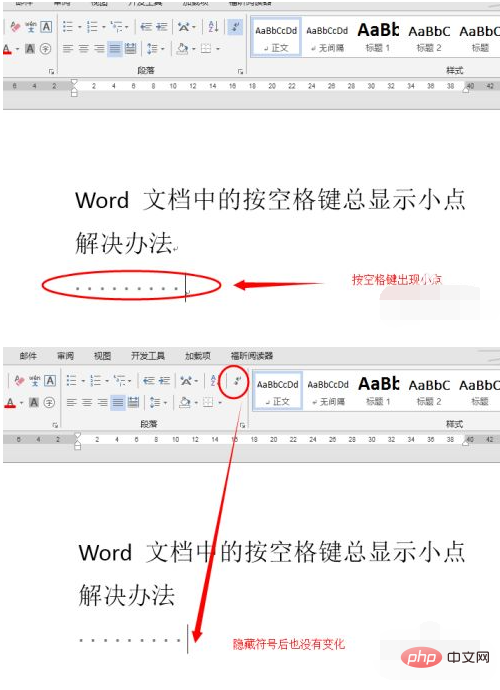
Task: Open the 福昕阅读器 tab
Action: pyautogui.click(x=252, y=356)
